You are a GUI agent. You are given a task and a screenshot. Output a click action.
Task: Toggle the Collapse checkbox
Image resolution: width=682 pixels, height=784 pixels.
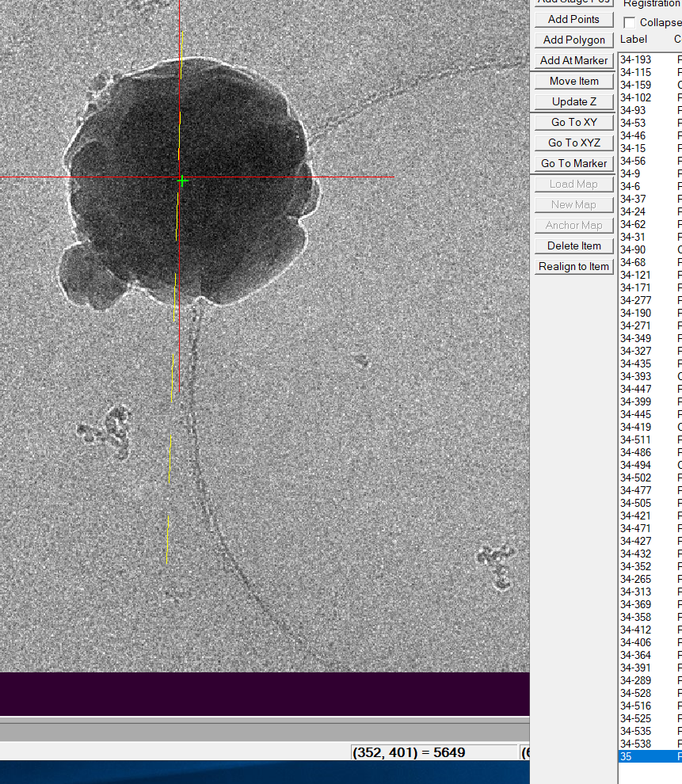[630, 22]
